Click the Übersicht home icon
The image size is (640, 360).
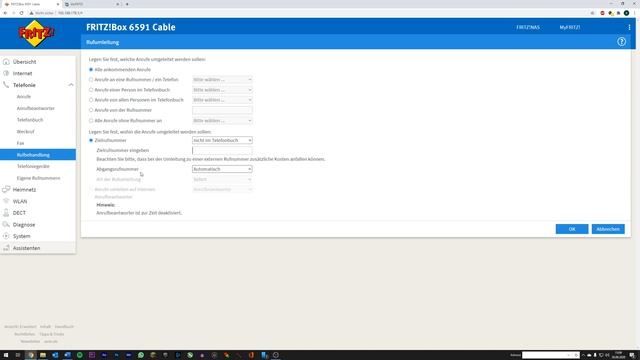point(6,62)
